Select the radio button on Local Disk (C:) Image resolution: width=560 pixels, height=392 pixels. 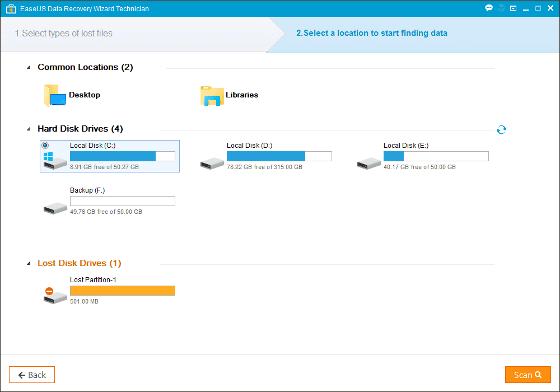tap(45, 146)
